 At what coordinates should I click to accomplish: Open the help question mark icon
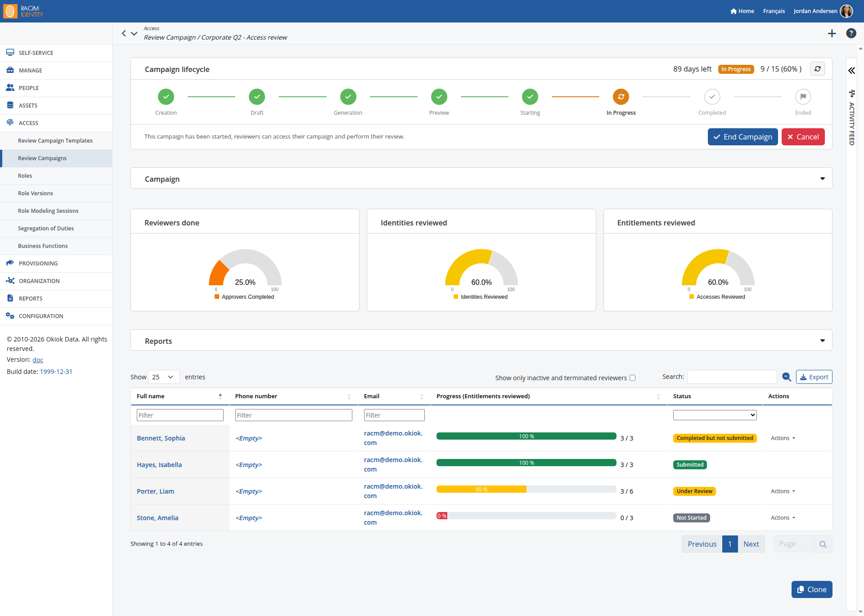click(x=851, y=33)
